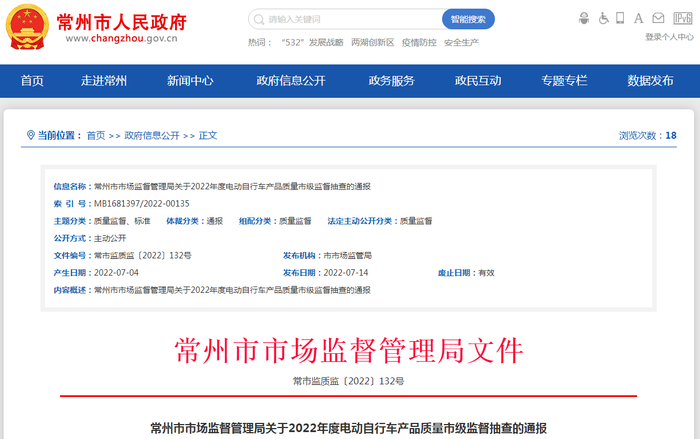Open the envelope mailbox icon
This screenshot has width=700, height=439.
click(658, 18)
